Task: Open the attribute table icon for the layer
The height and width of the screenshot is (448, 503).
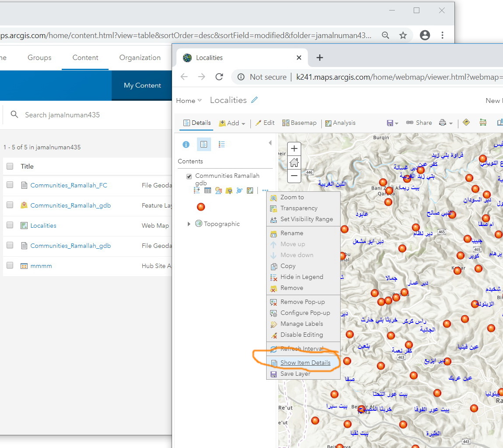Action: (208, 190)
